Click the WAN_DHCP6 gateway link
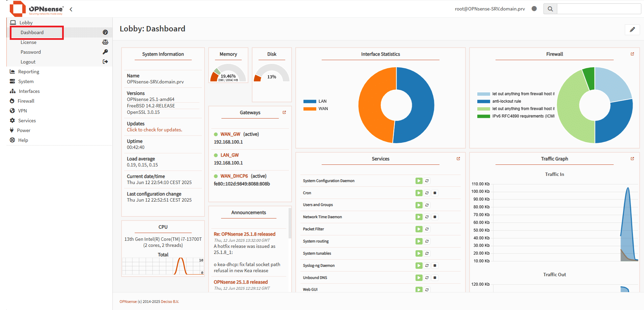 tap(234, 176)
